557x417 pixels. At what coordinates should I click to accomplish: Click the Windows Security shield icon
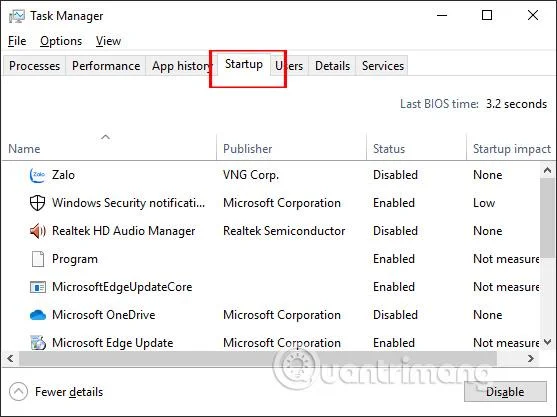pos(37,203)
